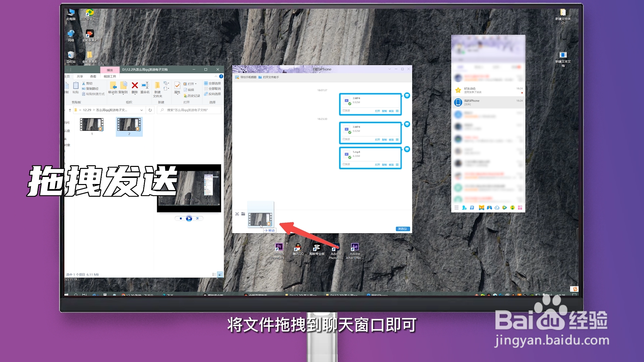This screenshot has width=644, height=362.
Task: Click the red 删除 delete icon
Action: tap(135, 86)
